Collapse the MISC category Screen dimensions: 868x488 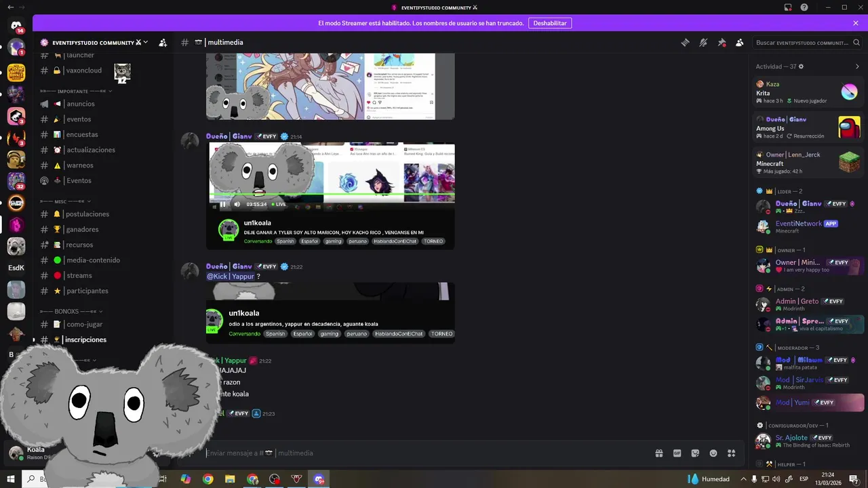click(x=66, y=201)
